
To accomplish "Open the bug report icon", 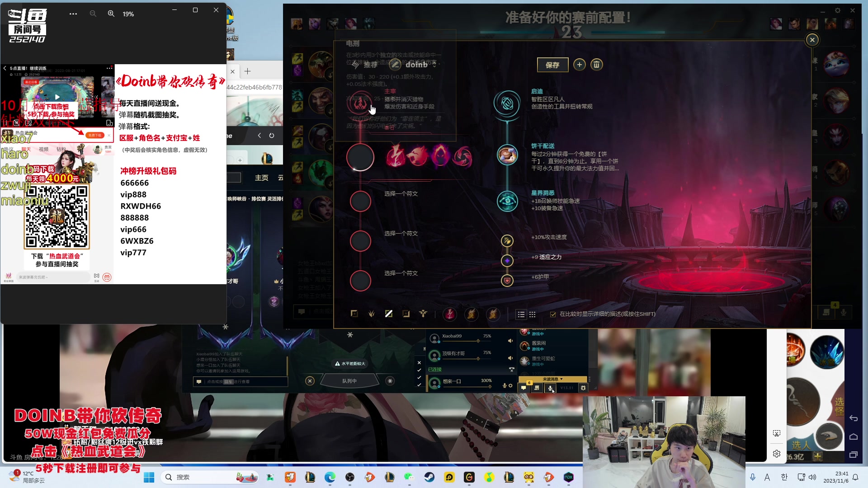I will [x=583, y=388].
